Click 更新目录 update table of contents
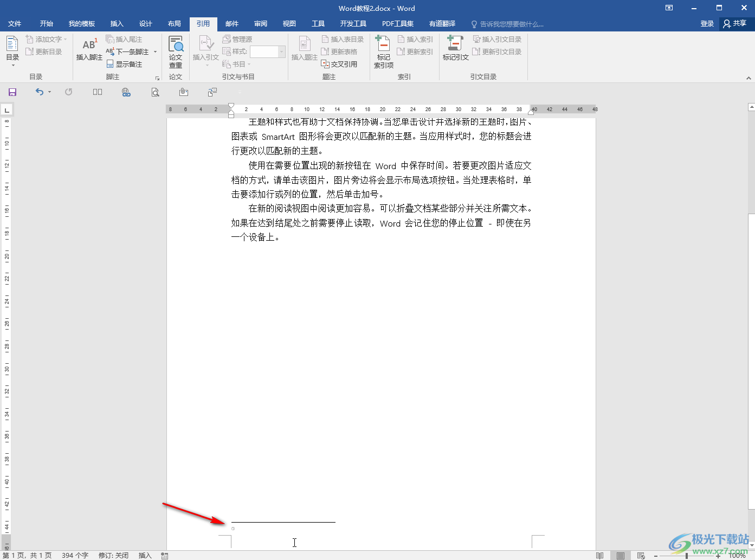This screenshot has height=560, width=755. [x=44, y=52]
